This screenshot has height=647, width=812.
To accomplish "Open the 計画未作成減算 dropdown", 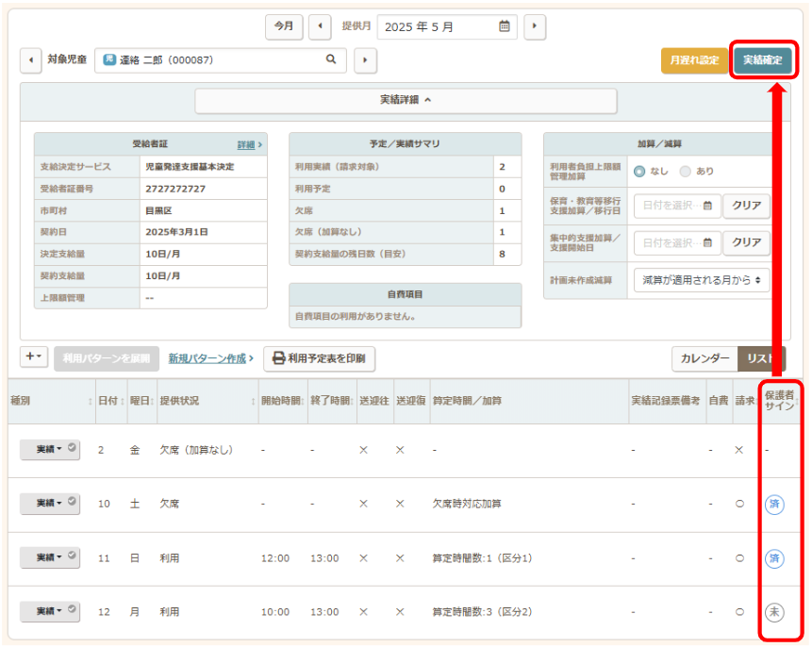I will point(701,280).
